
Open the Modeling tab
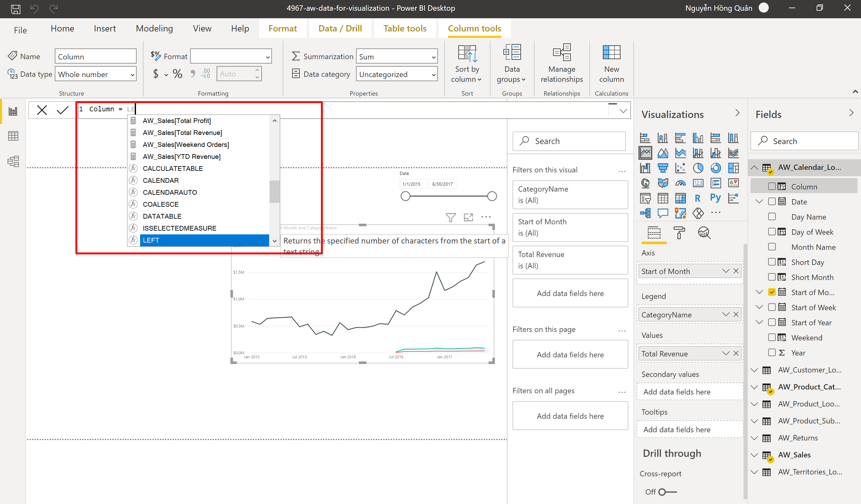tap(155, 28)
